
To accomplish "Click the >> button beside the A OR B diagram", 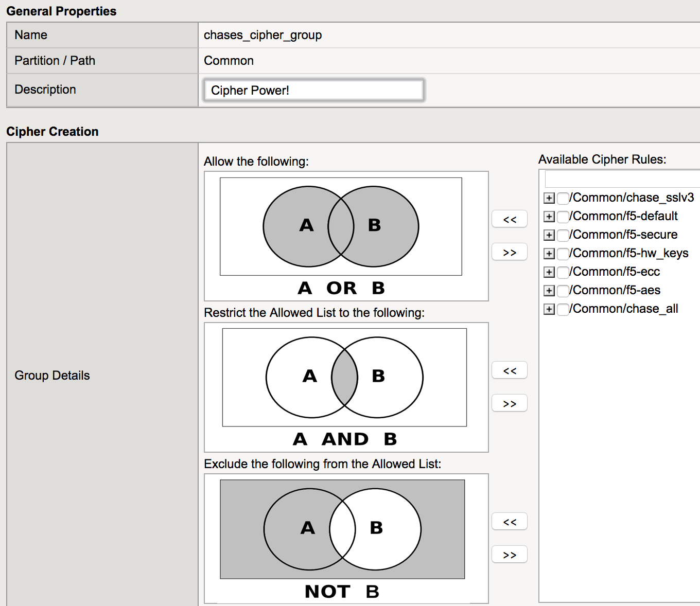I will coord(509,252).
